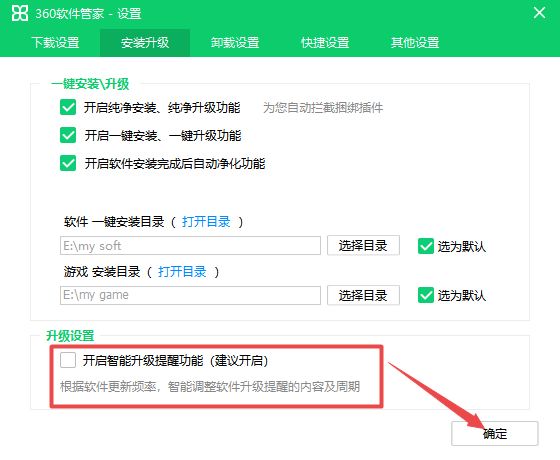This screenshot has height=460, width=560.
Task: Click 选择目录 button for software directory
Action: point(363,245)
